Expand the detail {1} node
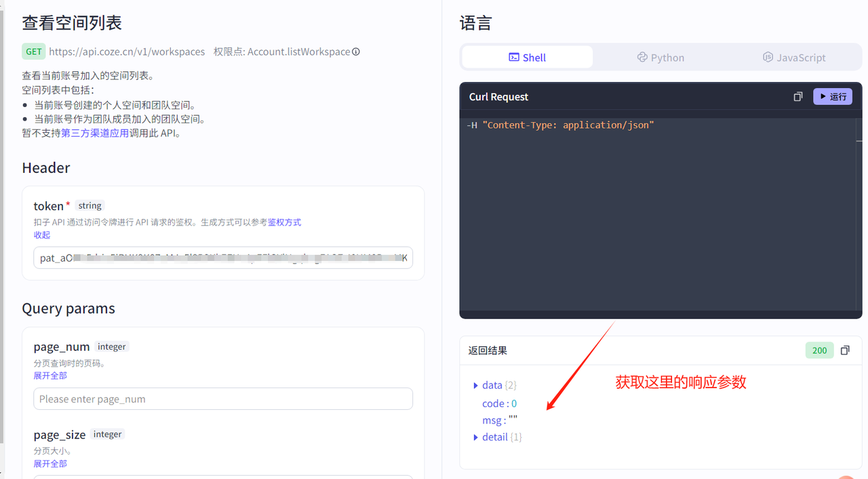 click(476, 438)
